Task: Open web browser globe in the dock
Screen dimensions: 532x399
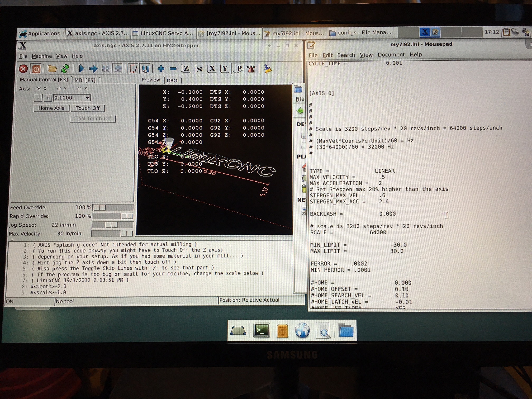Action: [x=302, y=330]
